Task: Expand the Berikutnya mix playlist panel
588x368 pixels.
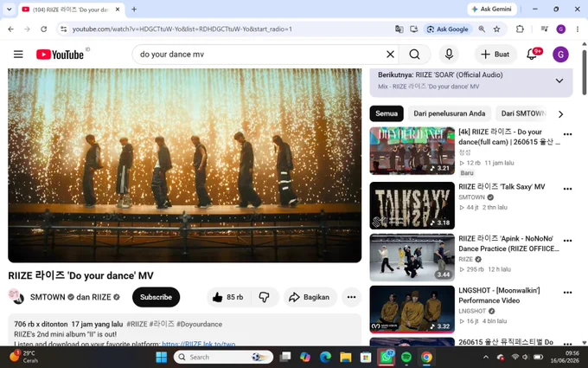Action: click(559, 81)
